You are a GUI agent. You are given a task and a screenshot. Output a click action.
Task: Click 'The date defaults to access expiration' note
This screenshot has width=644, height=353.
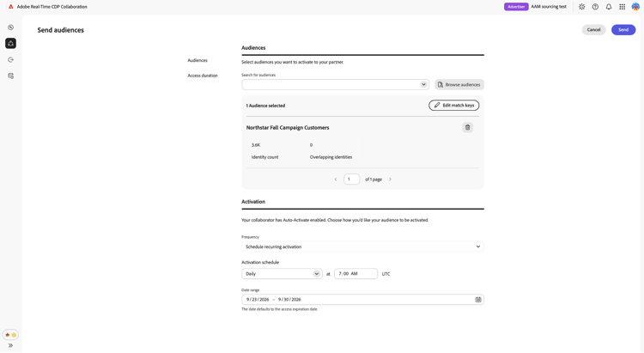280,309
